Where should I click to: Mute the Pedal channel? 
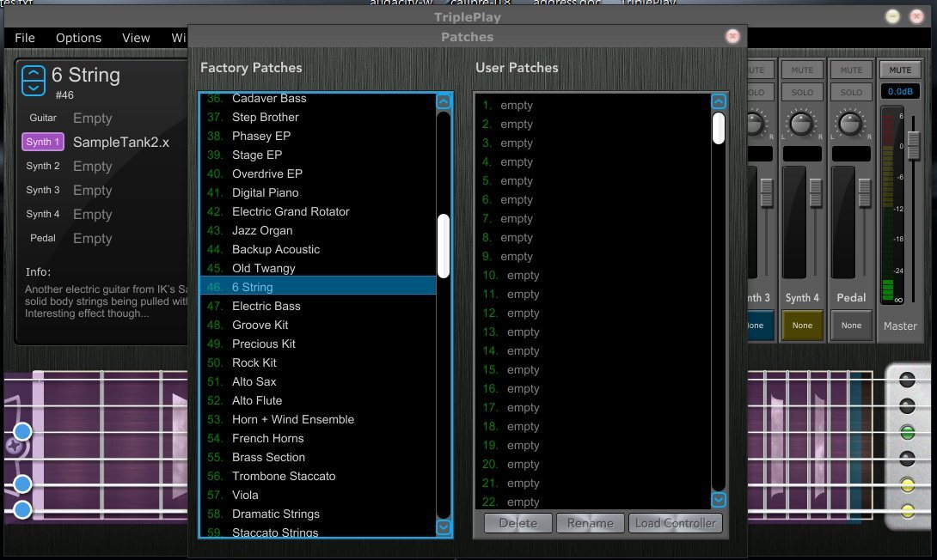(851, 70)
